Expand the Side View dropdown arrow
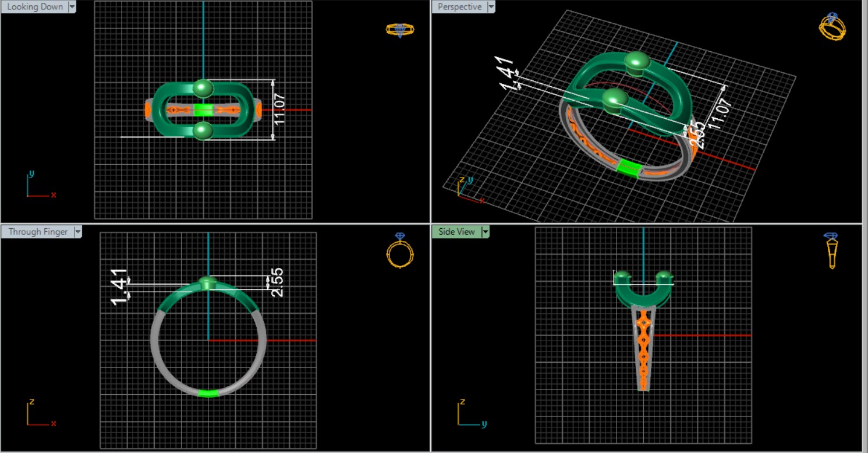 pyautogui.click(x=486, y=232)
